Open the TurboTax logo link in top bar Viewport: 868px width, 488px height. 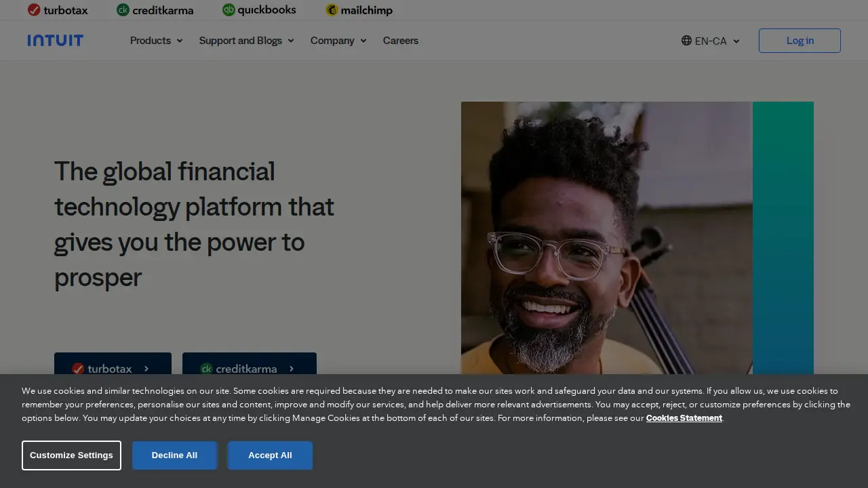click(58, 10)
